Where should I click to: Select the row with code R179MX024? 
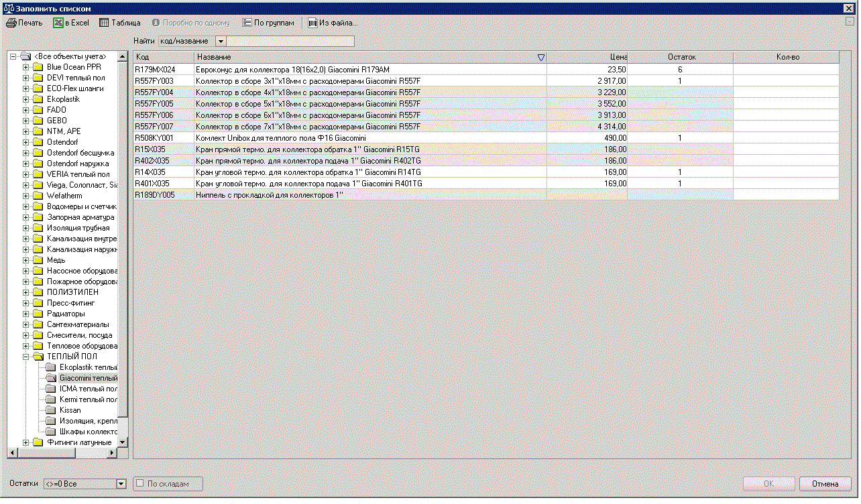[486, 70]
